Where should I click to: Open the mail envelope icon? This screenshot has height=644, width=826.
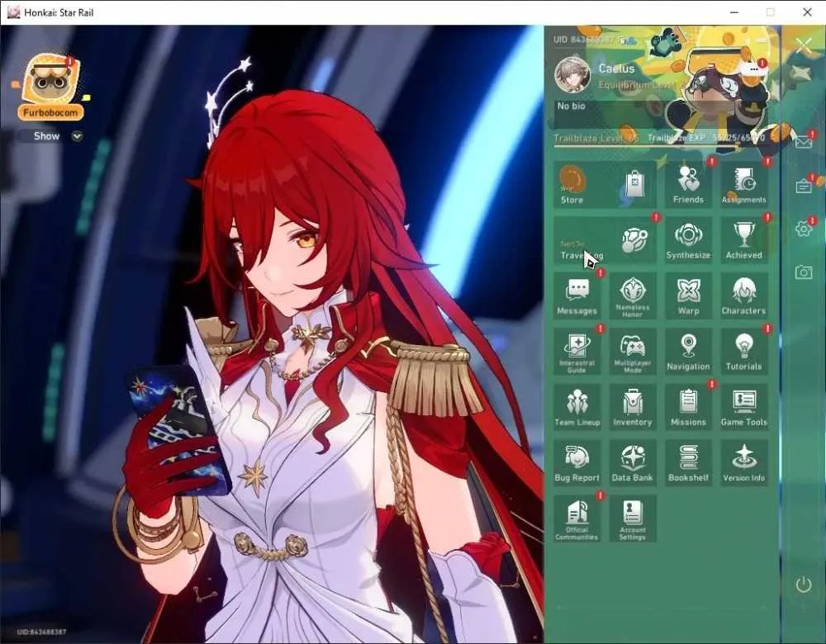(804, 142)
